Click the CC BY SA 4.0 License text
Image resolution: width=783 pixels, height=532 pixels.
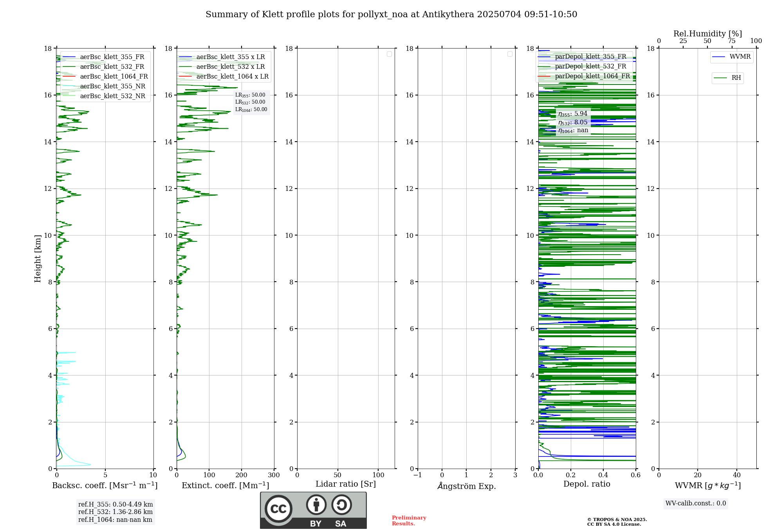pos(614,524)
